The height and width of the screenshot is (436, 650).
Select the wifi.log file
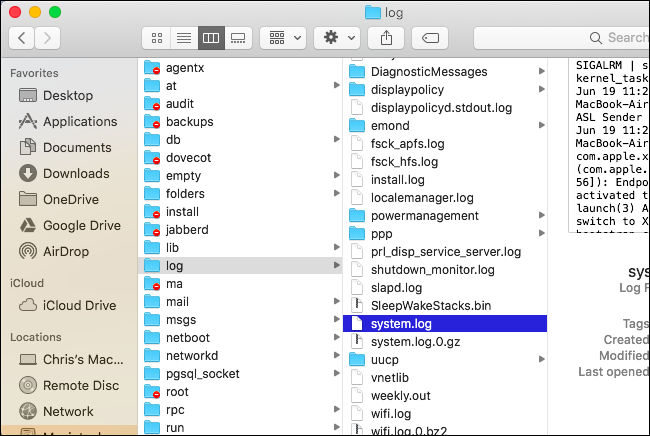(x=392, y=412)
